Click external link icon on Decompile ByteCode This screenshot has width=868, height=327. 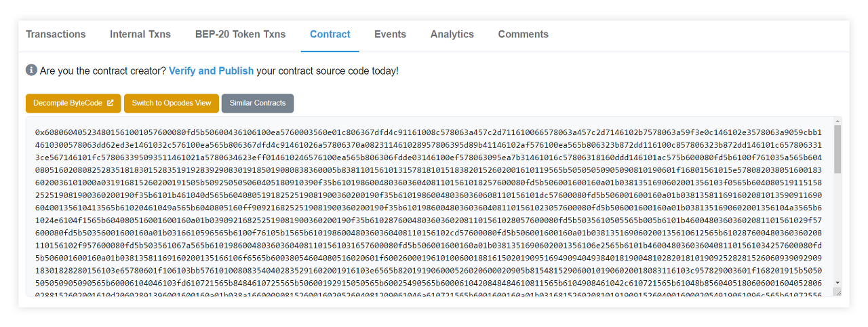110,103
